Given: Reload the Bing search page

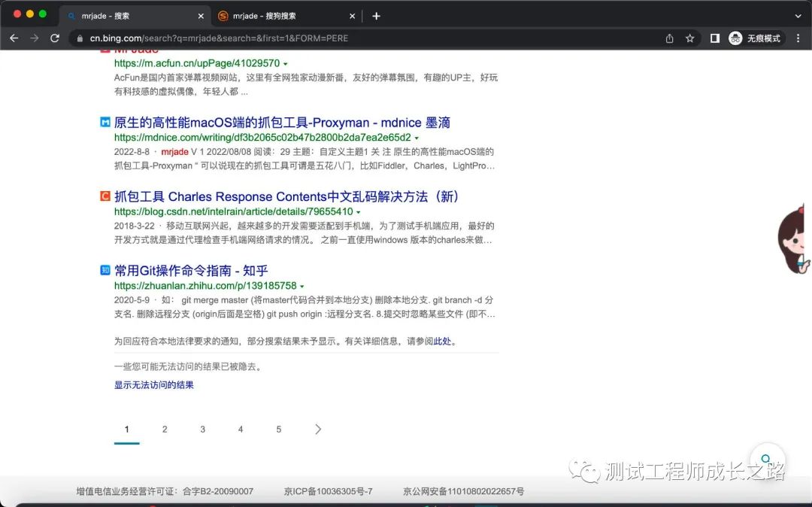Looking at the screenshot, I should coord(54,38).
